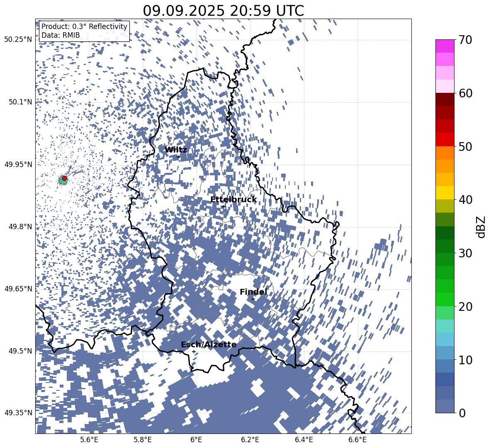Screen dimensions: 491x448
Task: Click the 50.25°N latitude label
Action: coord(18,40)
